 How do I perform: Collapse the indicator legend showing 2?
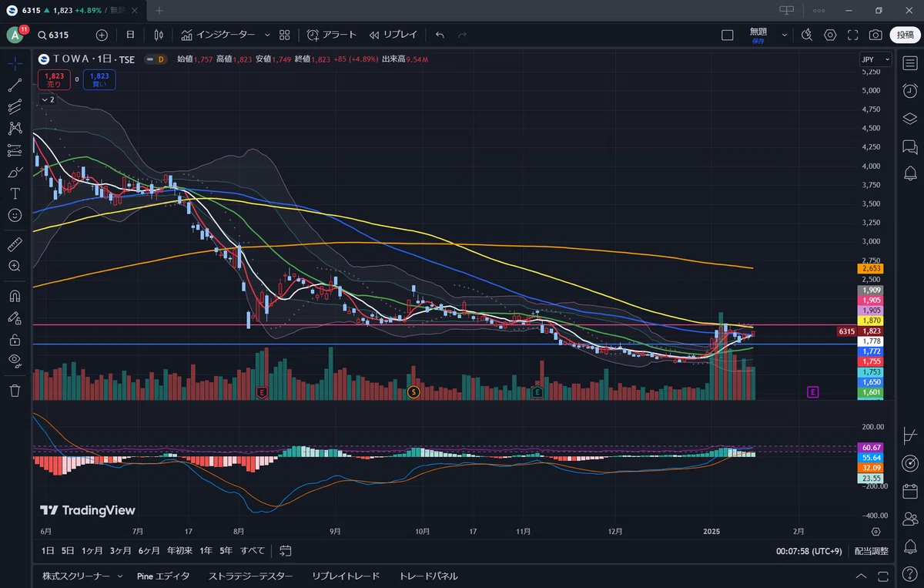click(x=47, y=99)
